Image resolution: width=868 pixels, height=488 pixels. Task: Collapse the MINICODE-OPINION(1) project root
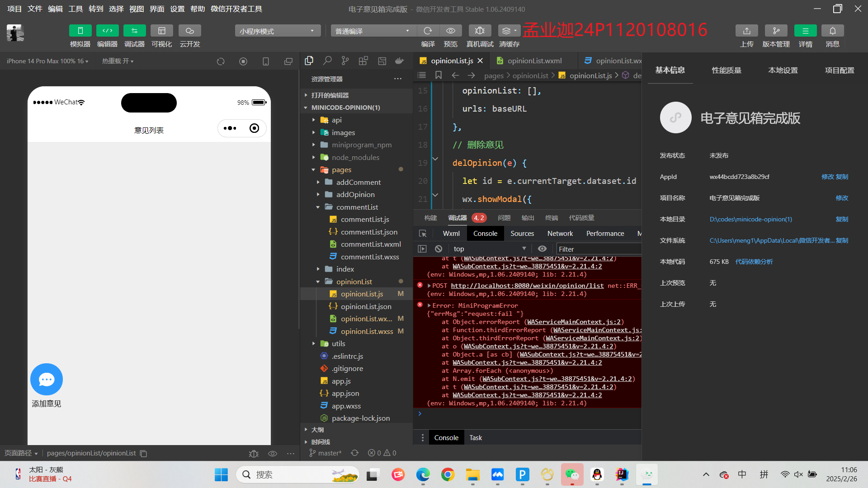357,108
